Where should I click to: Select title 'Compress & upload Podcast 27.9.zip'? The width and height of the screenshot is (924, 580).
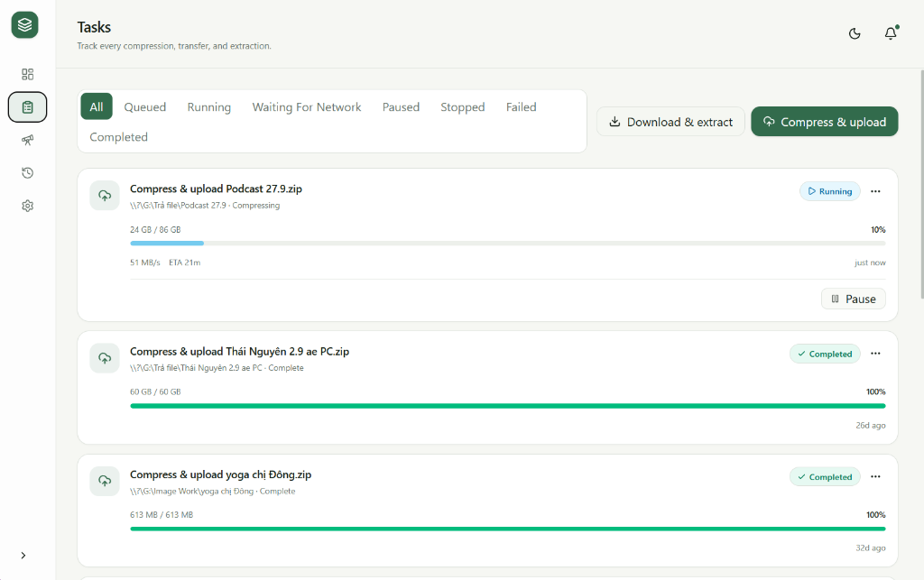[x=216, y=189]
